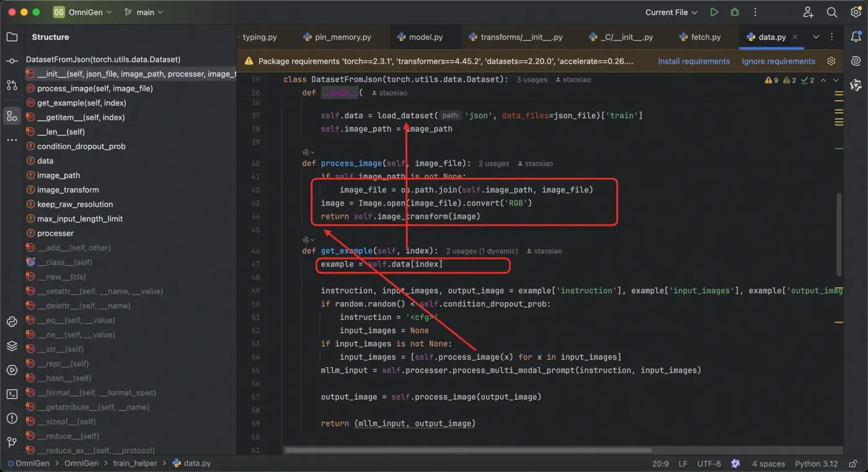
Task: Select keep_raw_resolution field in Structure
Action: pos(75,204)
